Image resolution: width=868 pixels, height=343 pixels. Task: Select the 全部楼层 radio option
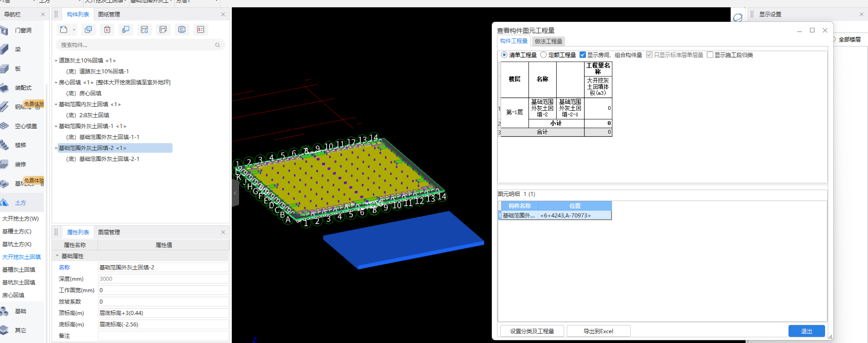pos(834,39)
